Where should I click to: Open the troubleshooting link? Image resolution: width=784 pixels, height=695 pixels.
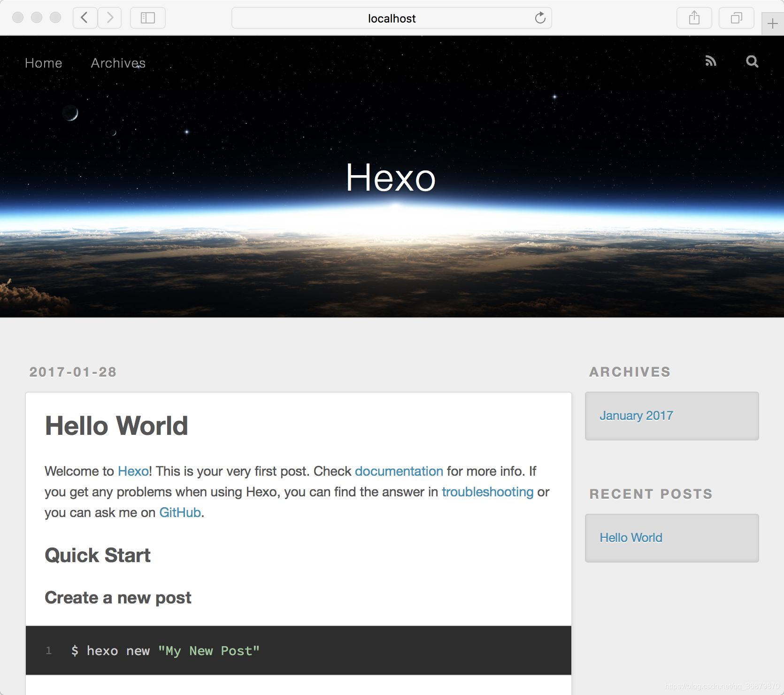pos(488,492)
